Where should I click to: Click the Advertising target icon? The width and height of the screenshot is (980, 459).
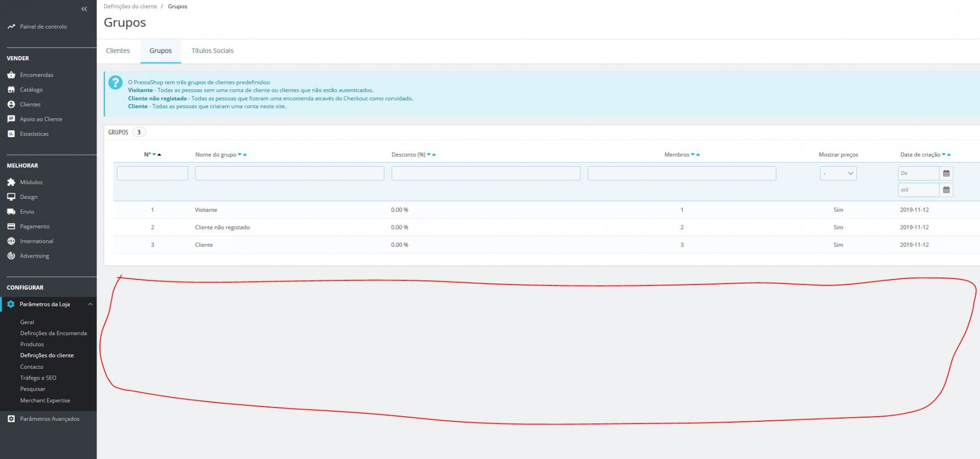click(x=11, y=256)
